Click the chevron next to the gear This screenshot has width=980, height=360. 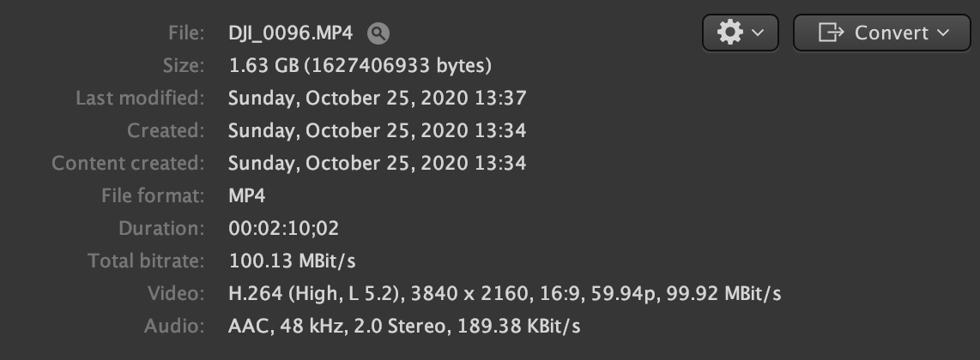[x=758, y=33]
